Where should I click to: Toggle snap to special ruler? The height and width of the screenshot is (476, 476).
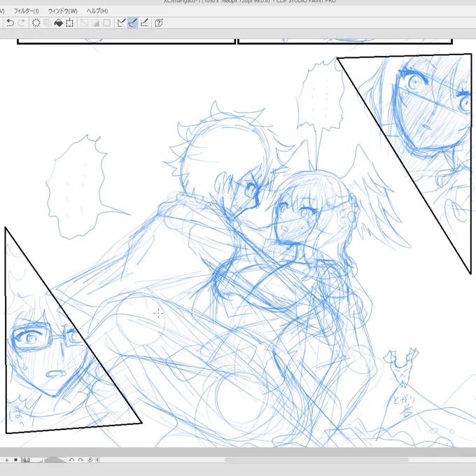pos(133,23)
